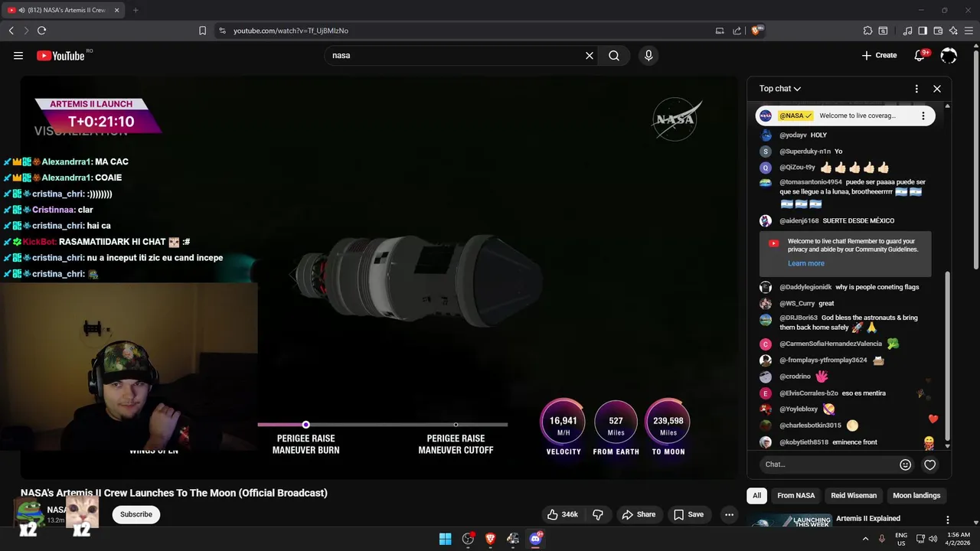Like the video with thumbs up
This screenshot has height=551, width=980.
563,514
